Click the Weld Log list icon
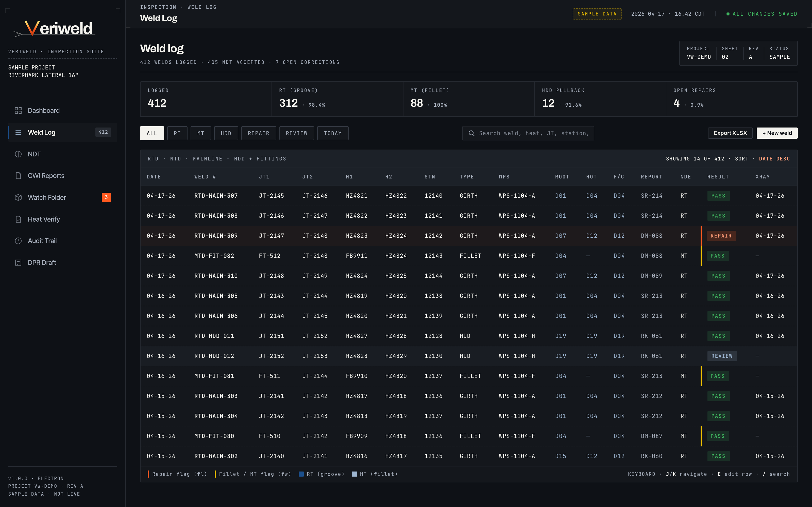 click(19, 132)
